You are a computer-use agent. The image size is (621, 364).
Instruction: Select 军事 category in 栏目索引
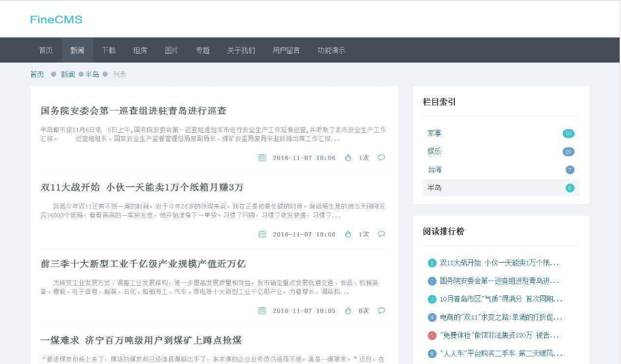pyautogui.click(x=434, y=133)
